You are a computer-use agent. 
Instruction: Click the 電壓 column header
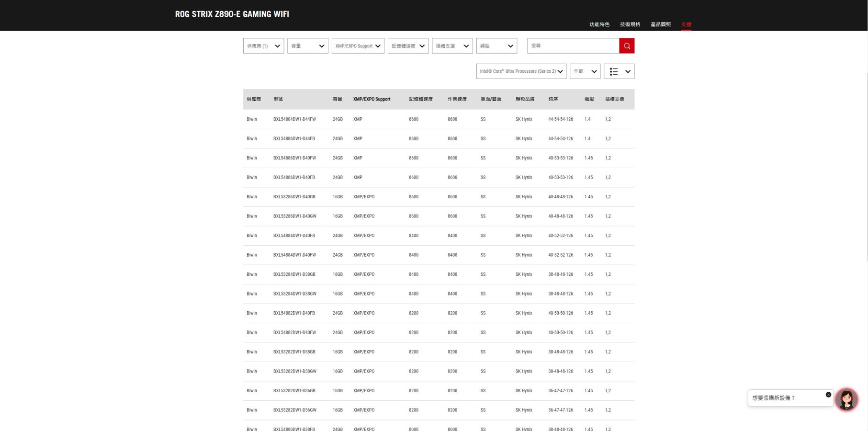(589, 99)
